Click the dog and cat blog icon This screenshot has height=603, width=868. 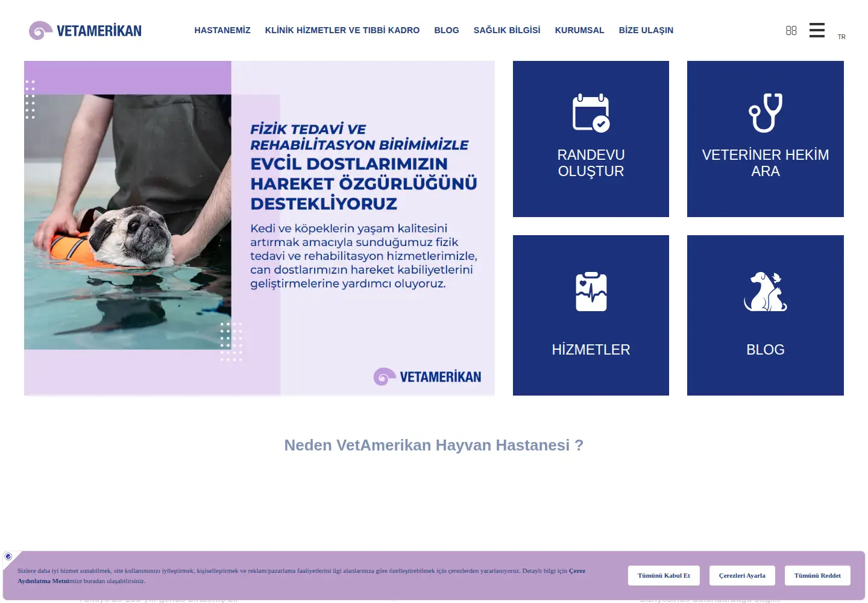766,292
